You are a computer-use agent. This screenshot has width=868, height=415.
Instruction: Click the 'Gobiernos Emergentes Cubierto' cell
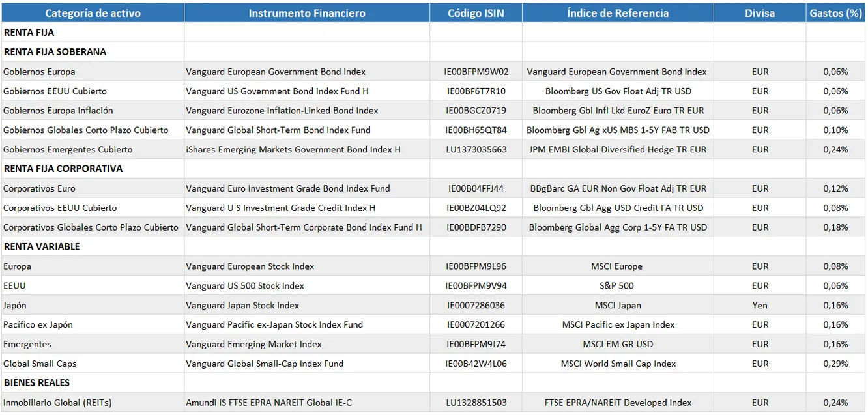[68, 150]
